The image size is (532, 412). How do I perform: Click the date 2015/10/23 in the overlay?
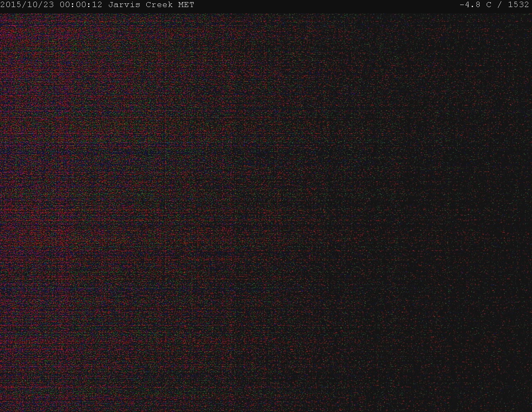pos(27,5)
